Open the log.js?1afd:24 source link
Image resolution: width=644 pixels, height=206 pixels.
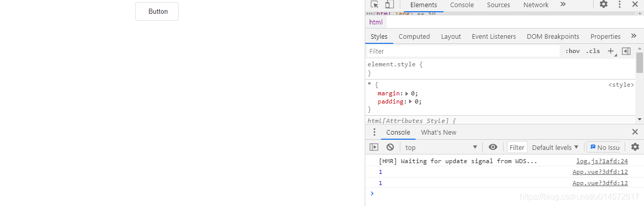pos(602,161)
